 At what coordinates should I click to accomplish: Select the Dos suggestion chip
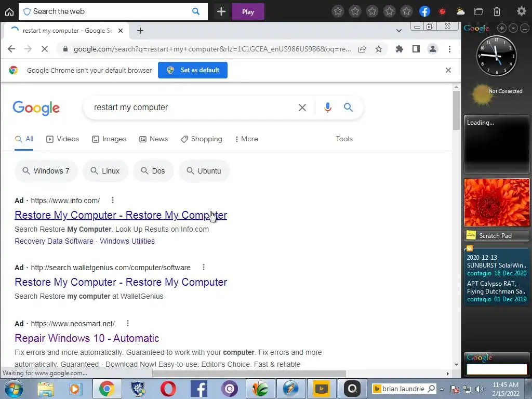coord(153,170)
